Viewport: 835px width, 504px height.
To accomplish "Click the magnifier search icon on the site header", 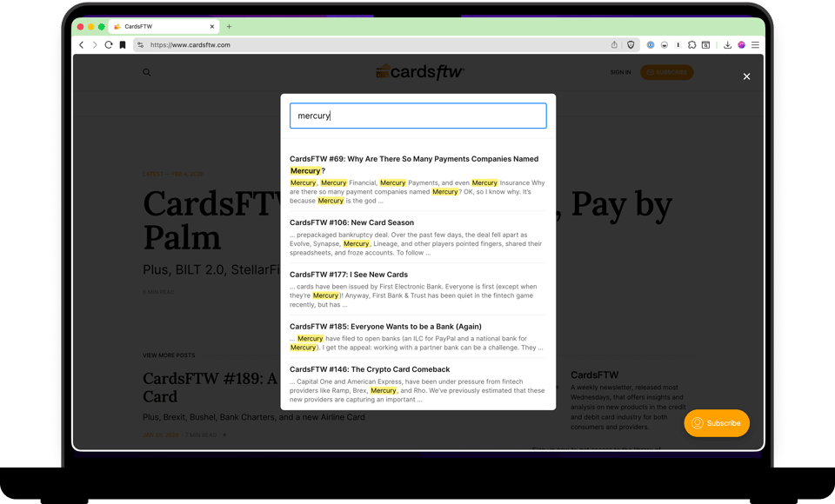I will (x=147, y=72).
